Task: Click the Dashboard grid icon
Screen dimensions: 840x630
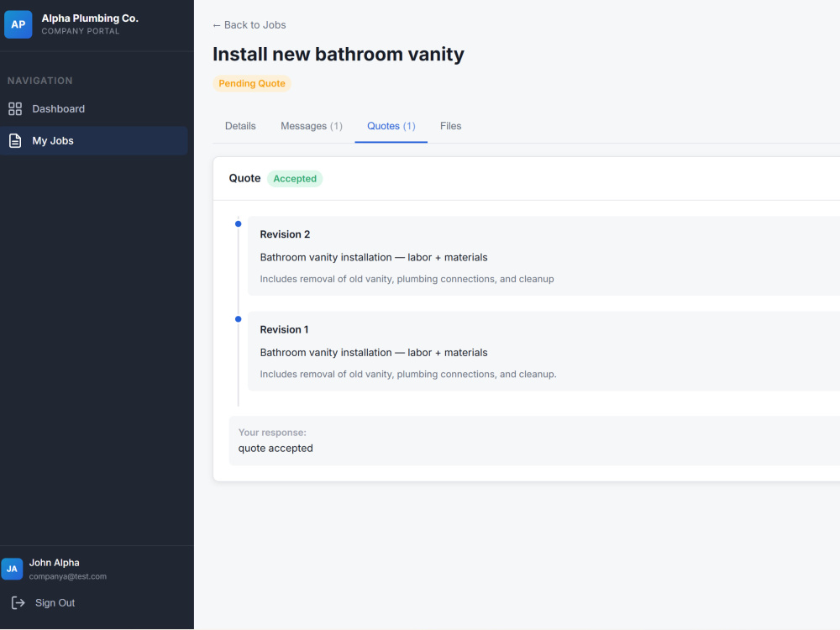Action: tap(15, 108)
